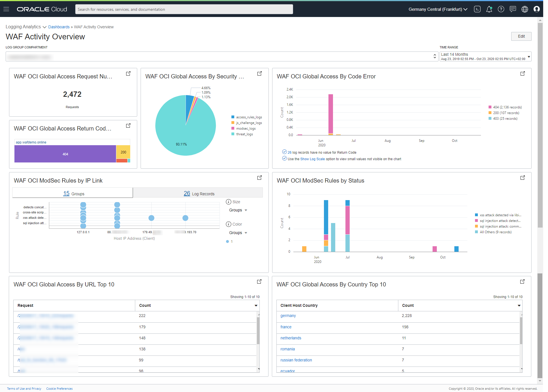Click the search resources input field
Image resolution: width=548 pixels, height=392 pixels.
(x=184, y=9)
